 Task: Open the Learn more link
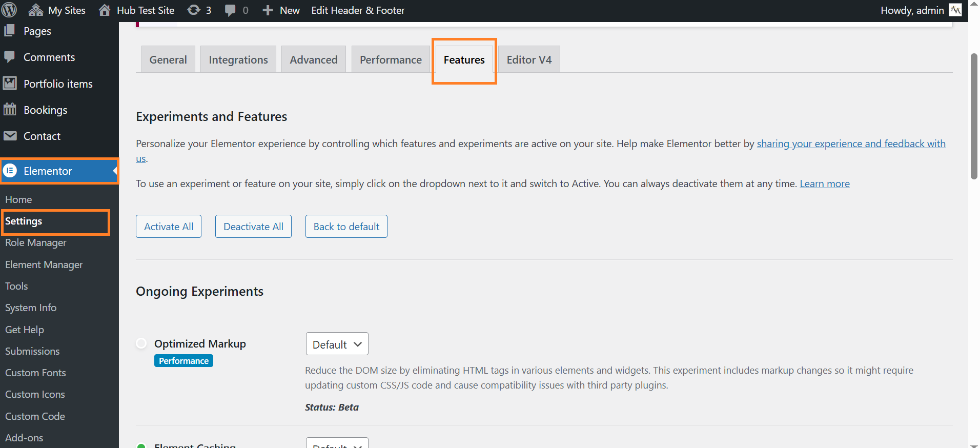[825, 184]
